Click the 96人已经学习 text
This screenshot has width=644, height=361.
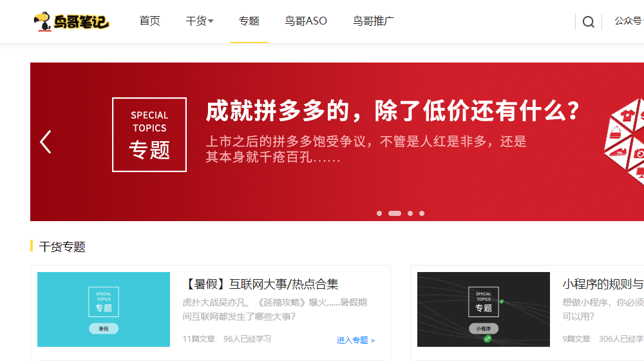(x=247, y=339)
